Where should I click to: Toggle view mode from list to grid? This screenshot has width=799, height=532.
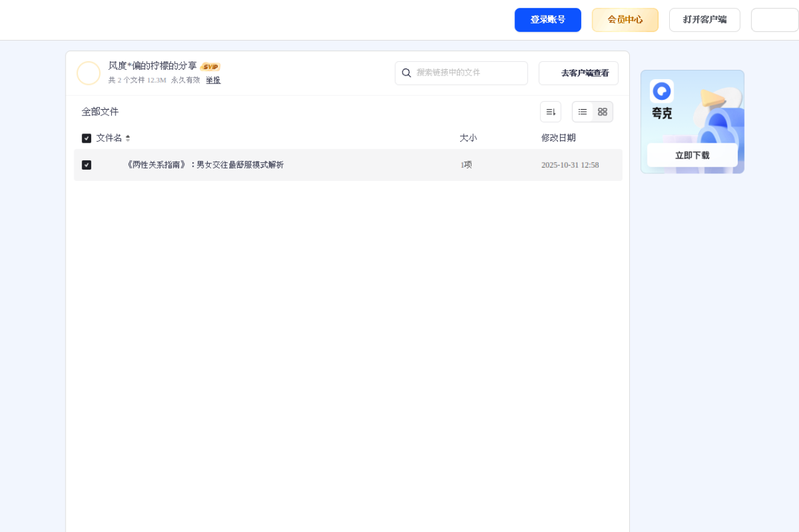click(x=602, y=112)
